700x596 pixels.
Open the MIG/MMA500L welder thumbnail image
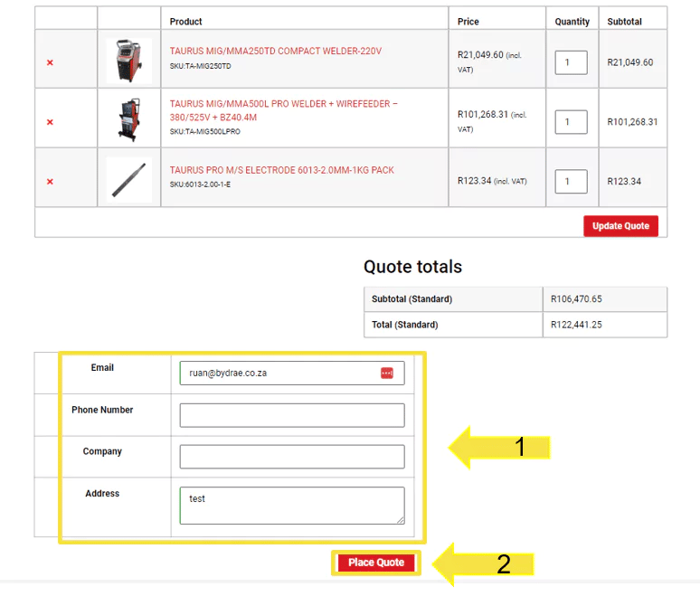(128, 119)
